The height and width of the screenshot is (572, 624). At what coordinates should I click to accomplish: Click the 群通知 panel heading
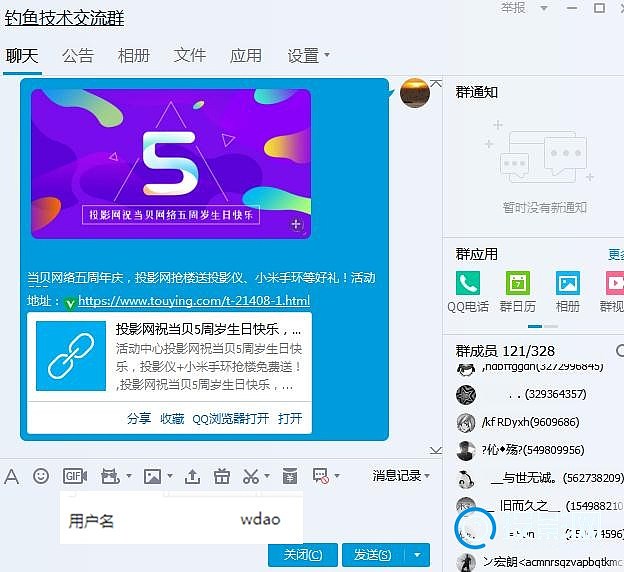[477, 92]
